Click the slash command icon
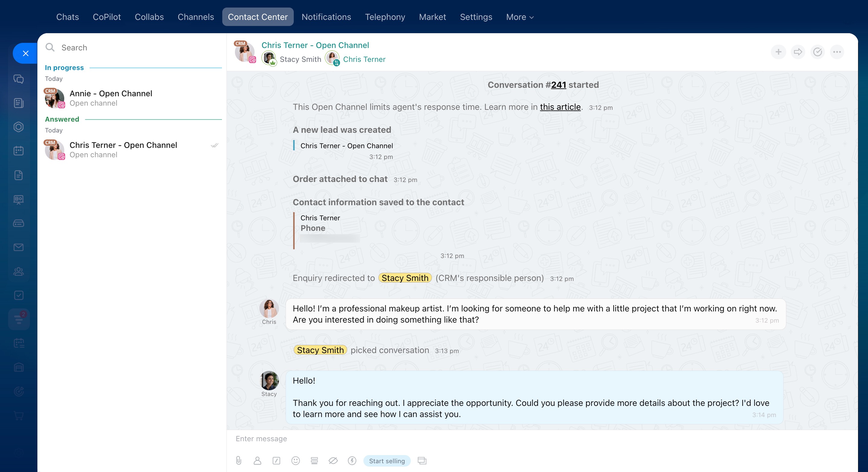Image resolution: width=868 pixels, height=472 pixels. (x=276, y=461)
